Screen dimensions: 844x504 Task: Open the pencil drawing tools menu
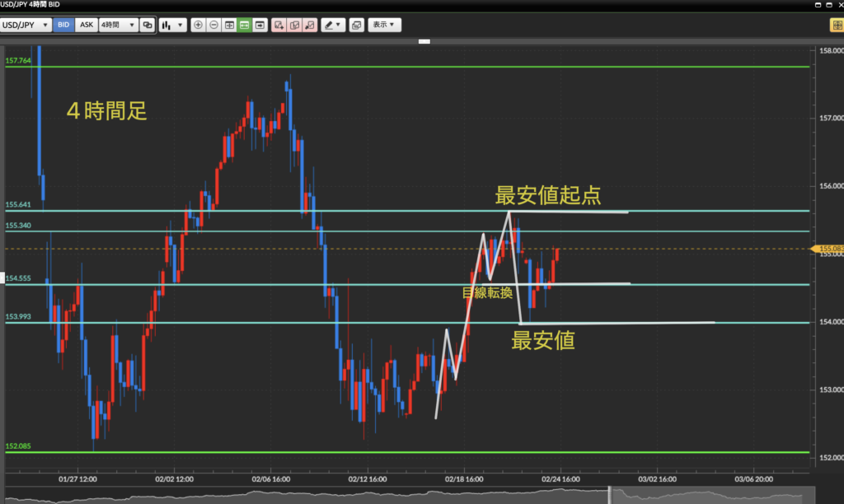pyautogui.click(x=333, y=26)
